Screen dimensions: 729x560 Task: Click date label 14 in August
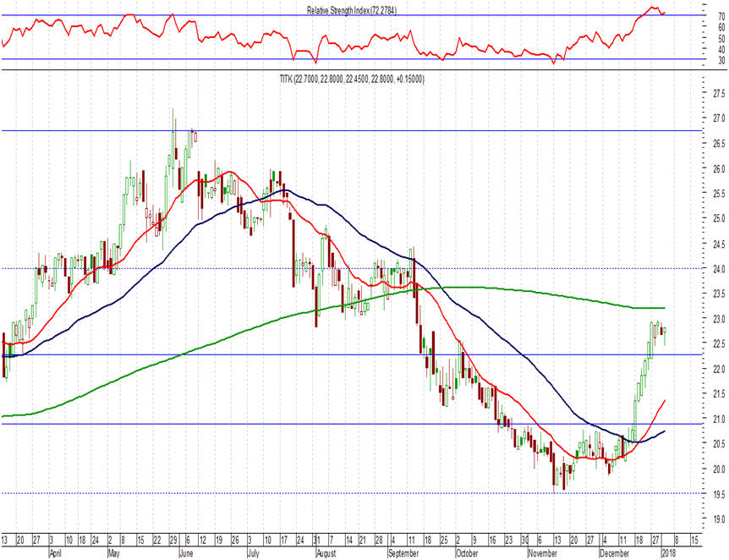pos(349,541)
